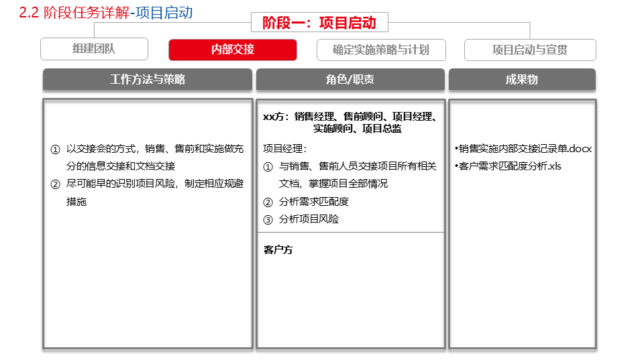The image size is (644, 362).
Task: Click the slide title 2.2 阶段任务详解-项目启动
Action: click(106, 13)
